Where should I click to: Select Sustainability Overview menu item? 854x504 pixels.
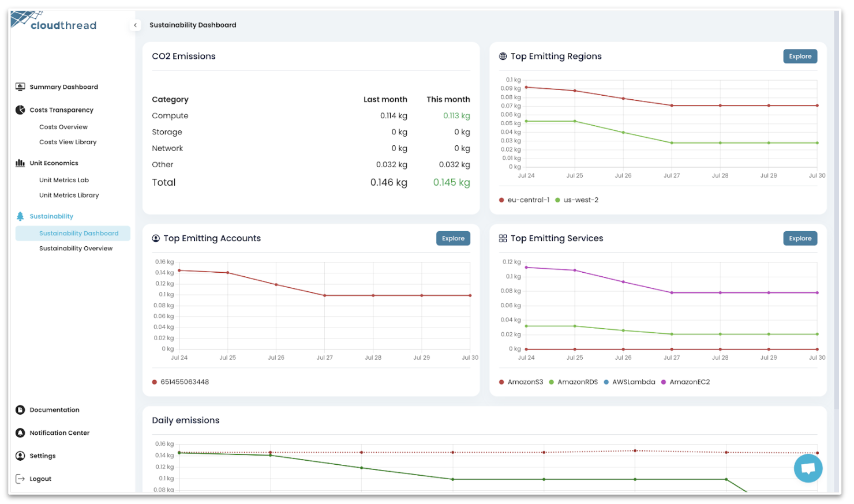(76, 249)
